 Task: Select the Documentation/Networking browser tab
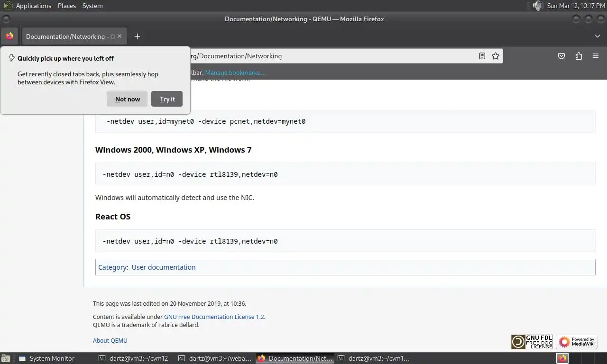74,36
